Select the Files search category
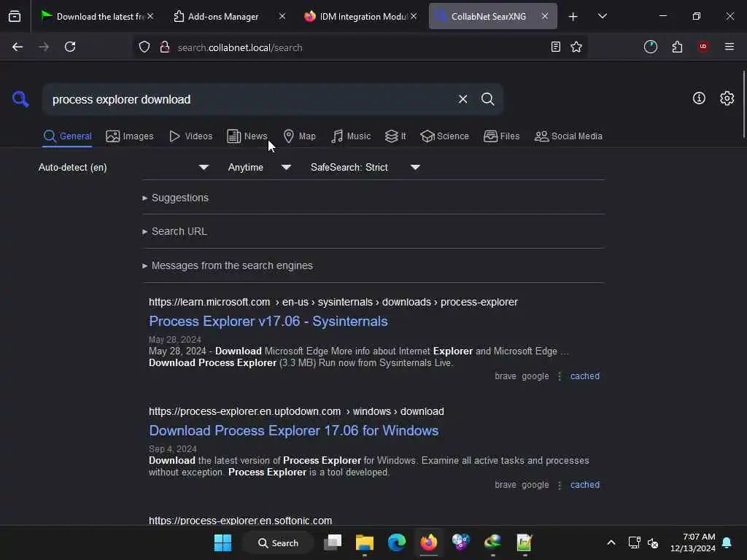The image size is (747, 560). coord(501,136)
